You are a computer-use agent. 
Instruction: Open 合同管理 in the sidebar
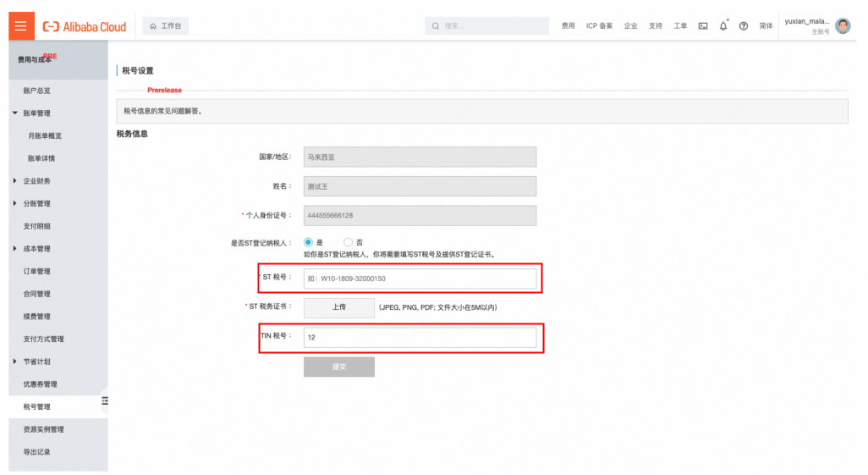click(36, 294)
